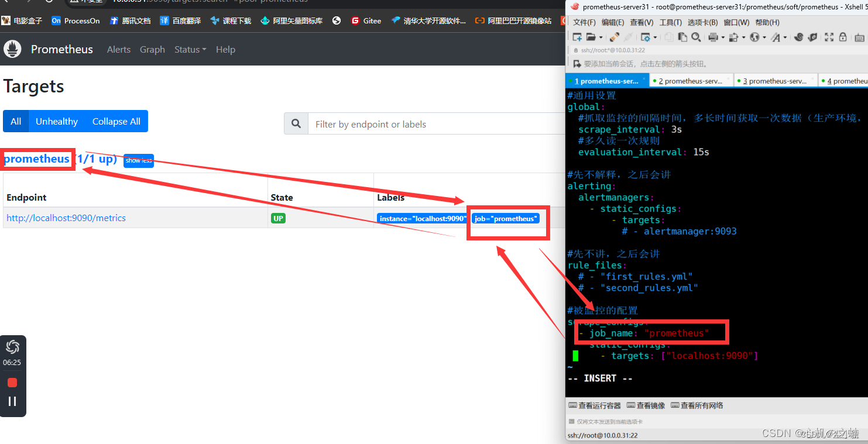This screenshot has width=868, height=444.
Task: Collapse the prometheus pool heading
Action: click(60, 159)
